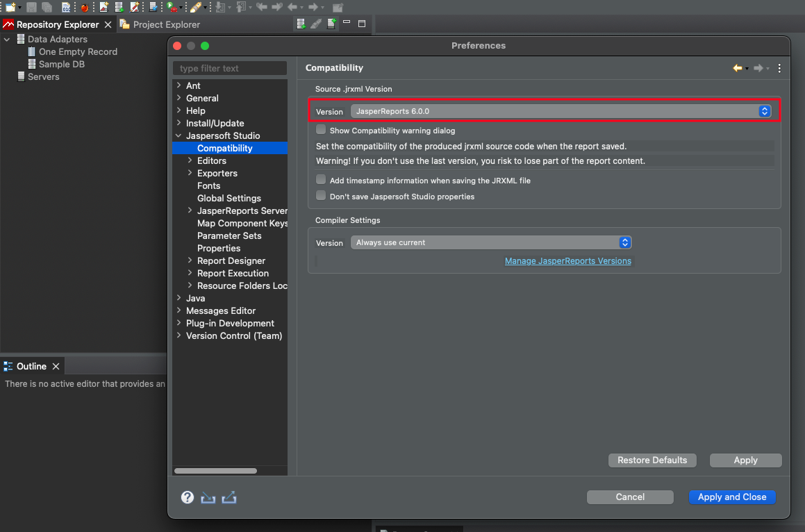The image size is (805, 532).
Task: Click the export preferences icon
Action: click(229, 497)
